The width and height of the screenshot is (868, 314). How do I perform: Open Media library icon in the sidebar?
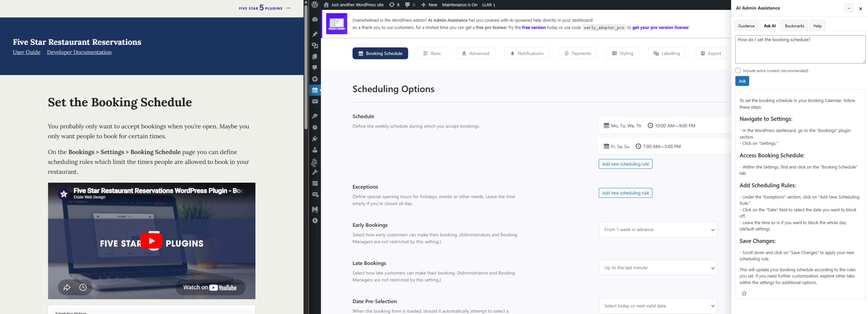315,45
